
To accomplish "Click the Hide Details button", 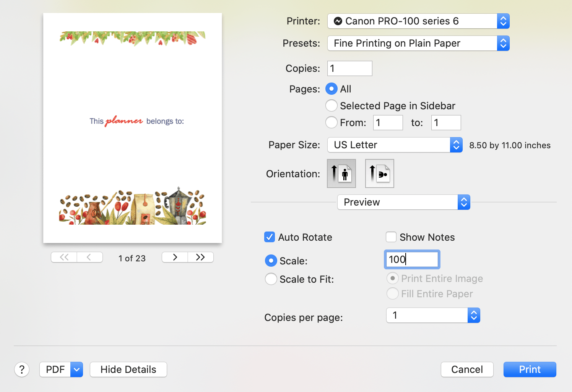I will (x=128, y=369).
